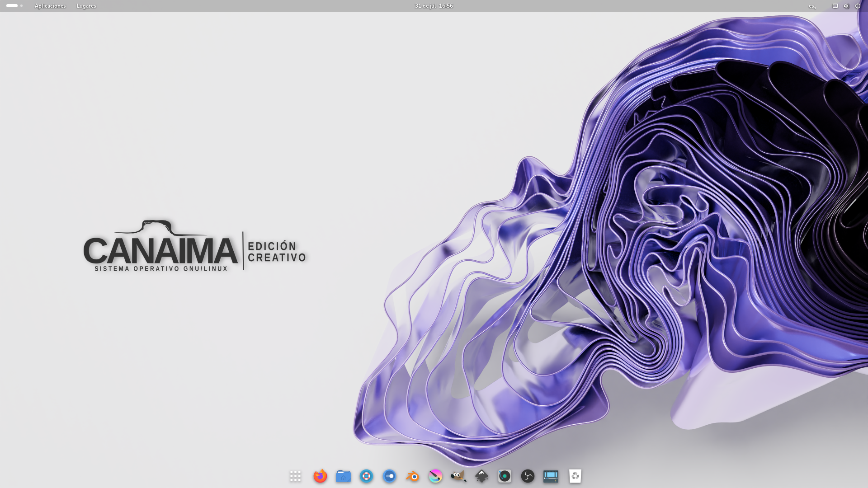Click the wired network status icon
Screen dimensions: 868x488
coord(835,6)
